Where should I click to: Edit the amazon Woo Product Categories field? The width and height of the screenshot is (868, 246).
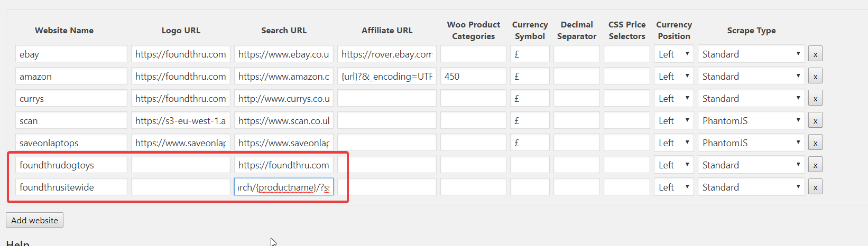tap(473, 76)
